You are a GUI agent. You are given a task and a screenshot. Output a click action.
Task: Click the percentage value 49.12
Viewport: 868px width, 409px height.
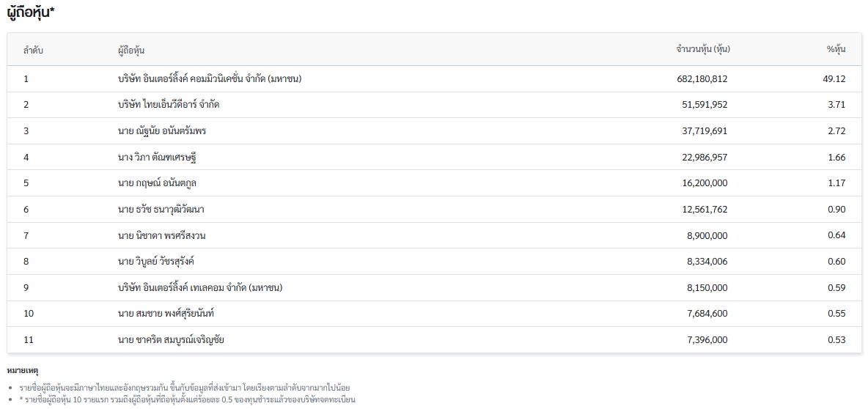pos(834,78)
